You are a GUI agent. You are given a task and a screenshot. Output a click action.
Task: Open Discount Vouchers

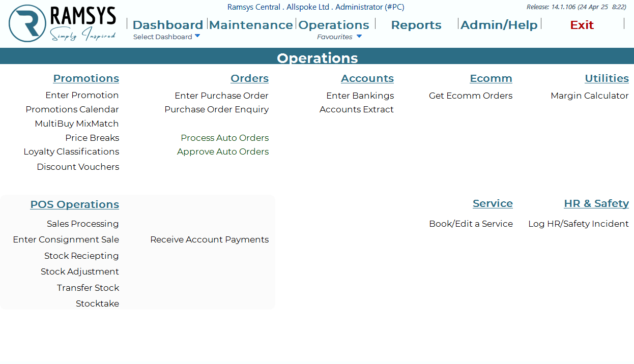(x=78, y=167)
